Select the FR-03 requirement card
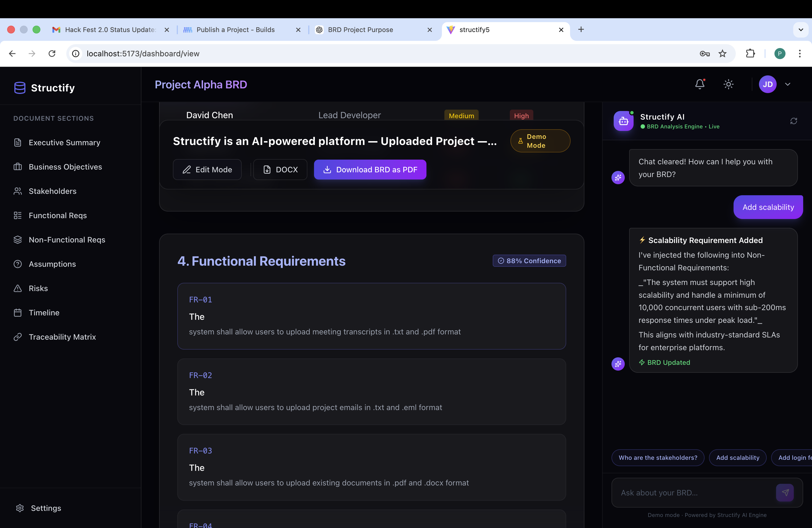 coord(371,467)
